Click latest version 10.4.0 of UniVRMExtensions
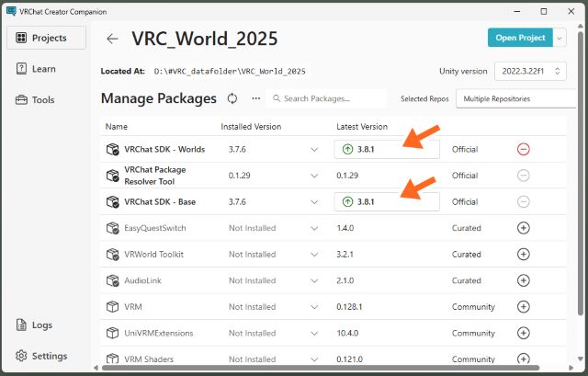Viewport: 588px width, 376px height. pos(347,333)
